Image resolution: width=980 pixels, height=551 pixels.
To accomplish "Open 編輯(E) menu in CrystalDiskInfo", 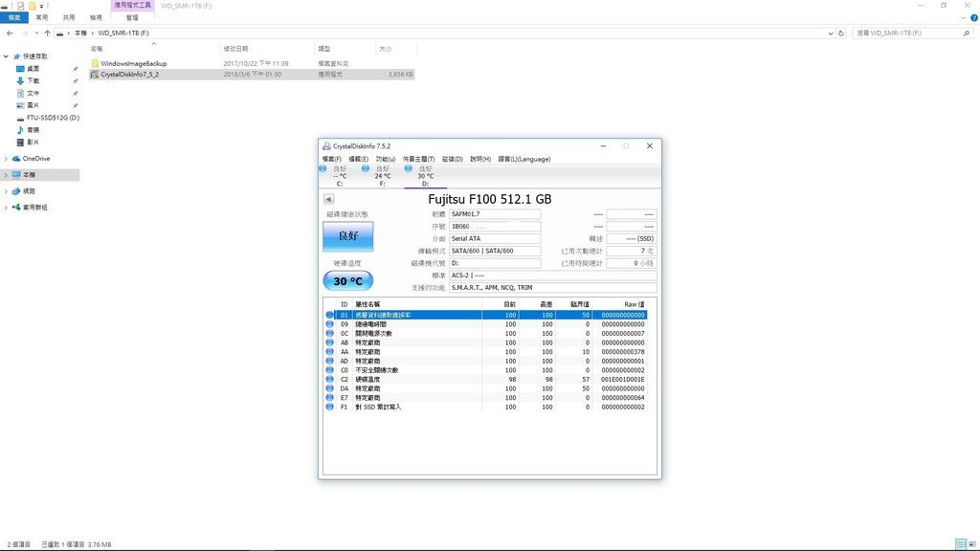I will click(358, 160).
